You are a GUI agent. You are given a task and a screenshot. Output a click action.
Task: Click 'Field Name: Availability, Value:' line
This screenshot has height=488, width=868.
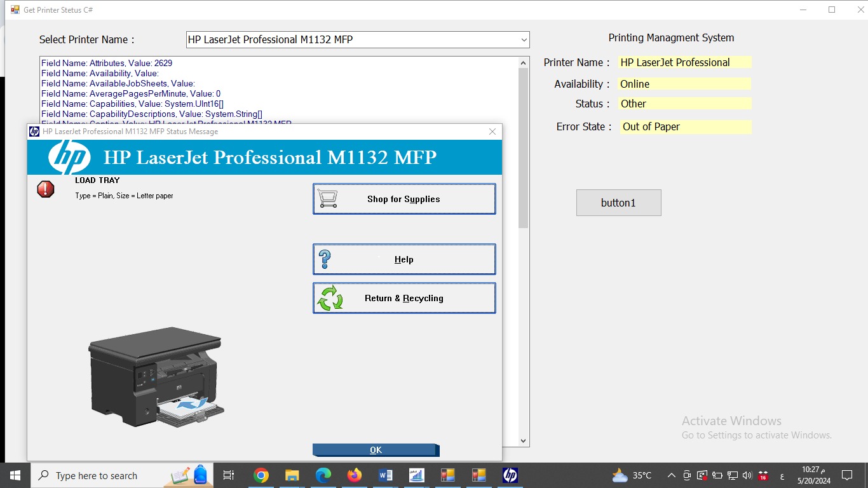(x=100, y=73)
